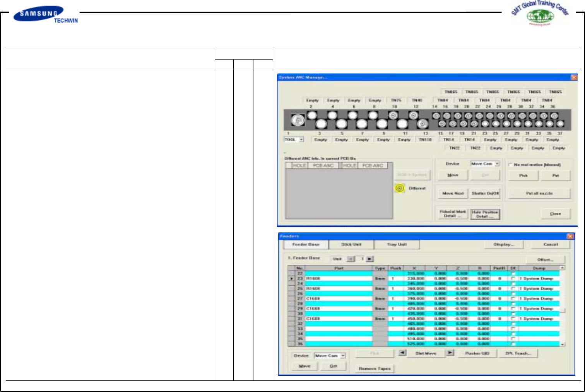Open Device dropdown in ANC Manager

coord(497,164)
